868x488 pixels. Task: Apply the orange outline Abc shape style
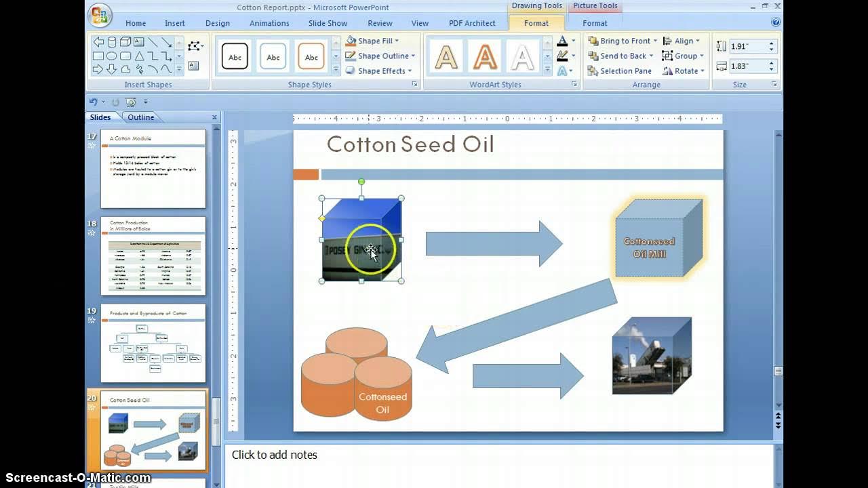coord(311,57)
